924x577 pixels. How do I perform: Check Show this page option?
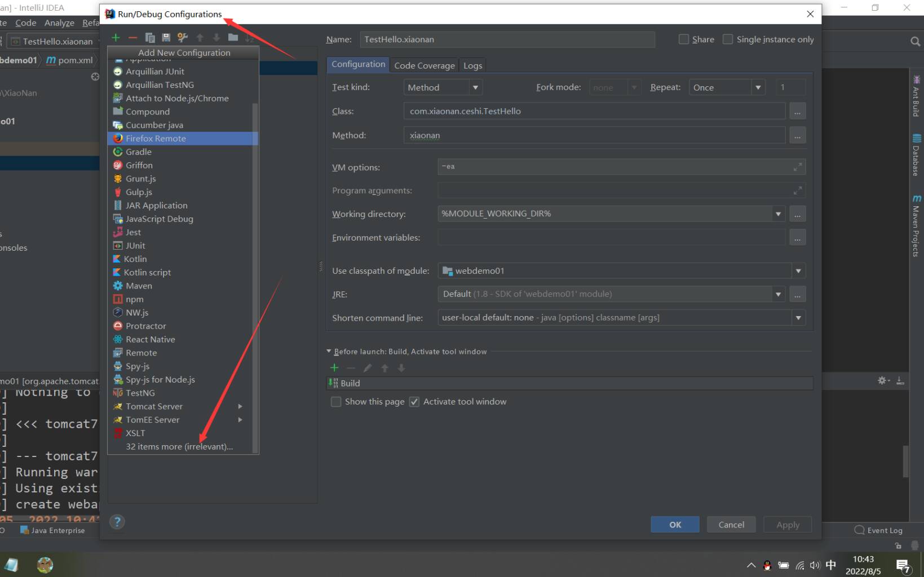pos(336,402)
